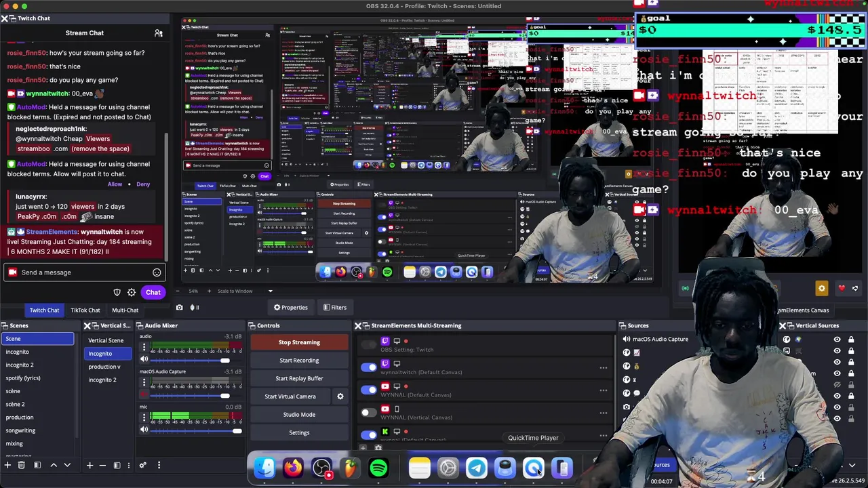Launch Spotify from the dock
868x488 pixels.
(378, 468)
